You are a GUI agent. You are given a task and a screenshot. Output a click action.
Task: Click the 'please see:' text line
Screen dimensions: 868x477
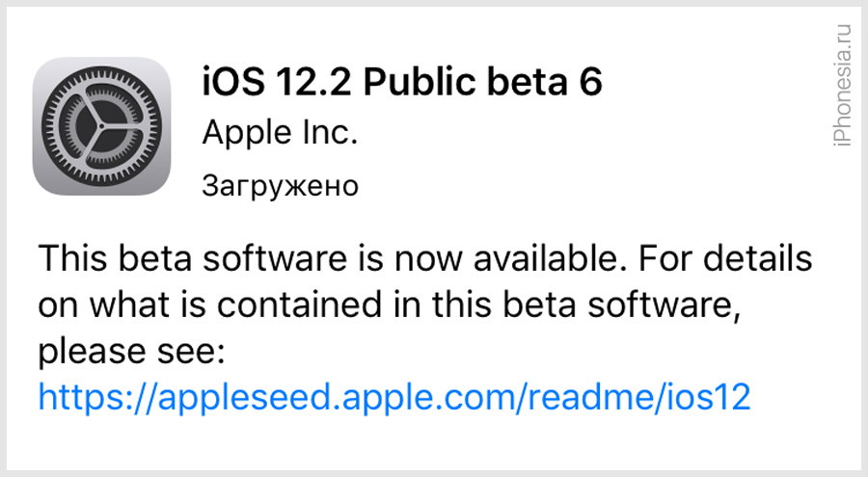(x=132, y=352)
